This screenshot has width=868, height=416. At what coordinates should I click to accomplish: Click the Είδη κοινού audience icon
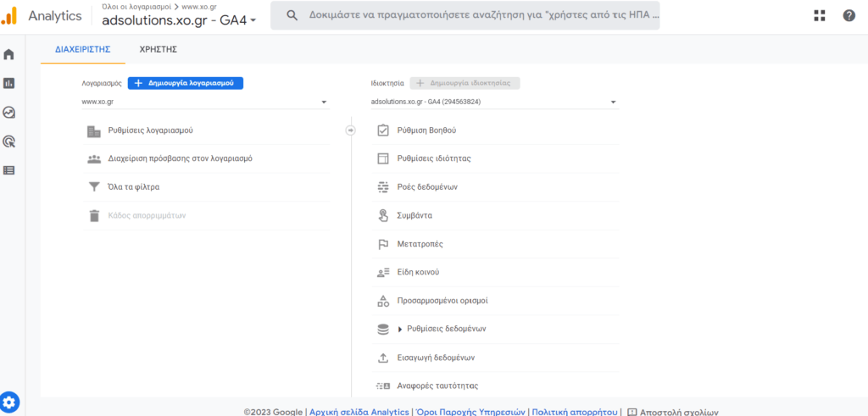point(383,272)
